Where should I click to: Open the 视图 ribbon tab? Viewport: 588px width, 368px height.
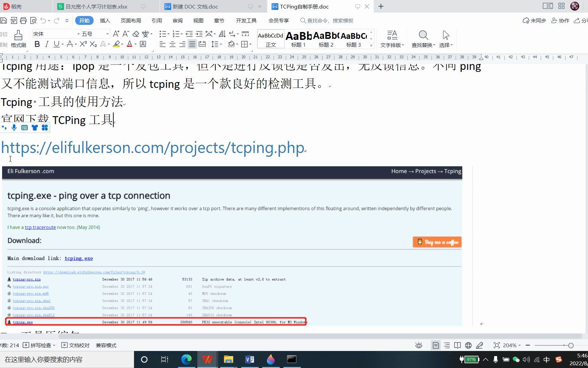pos(198,20)
